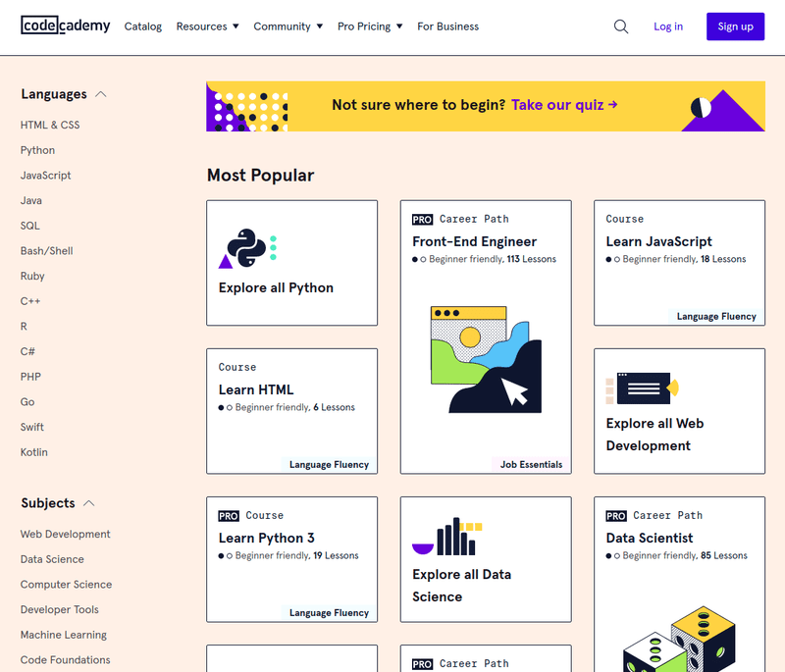Select C++ language
The height and width of the screenshot is (672, 785).
tap(30, 301)
